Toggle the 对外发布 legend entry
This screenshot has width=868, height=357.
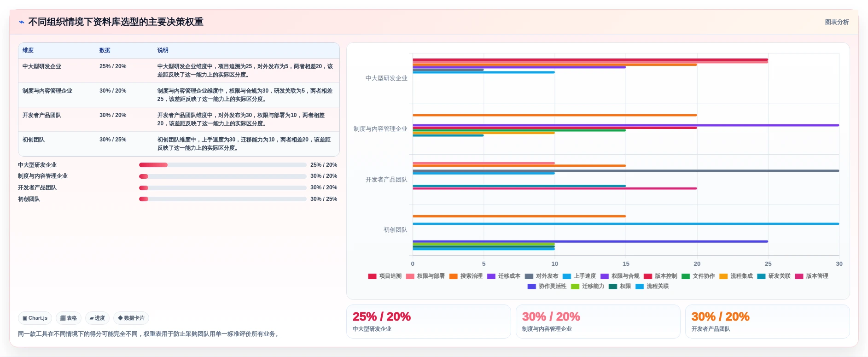click(x=541, y=276)
